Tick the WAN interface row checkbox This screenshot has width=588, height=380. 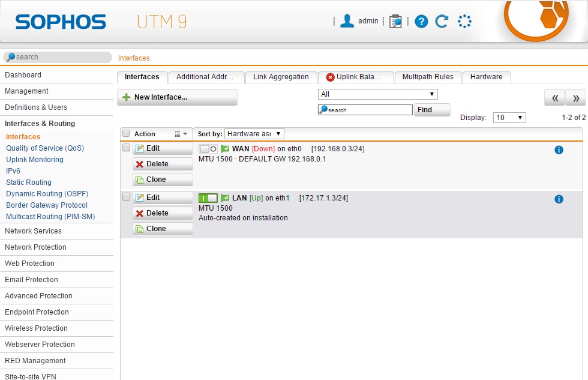[x=126, y=148]
